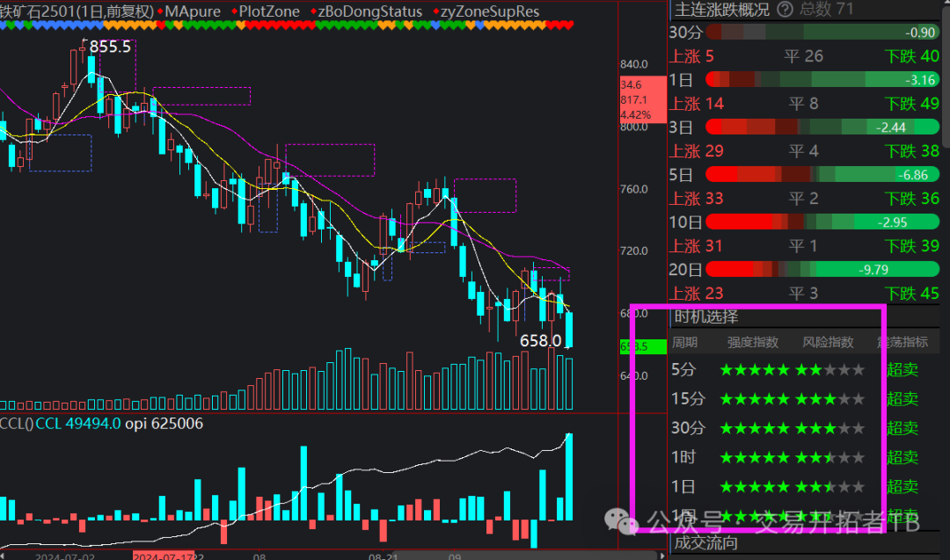This screenshot has width=950, height=560.
Task: Open the help icon beside 主连涨跌概况
Action: [x=785, y=9]
